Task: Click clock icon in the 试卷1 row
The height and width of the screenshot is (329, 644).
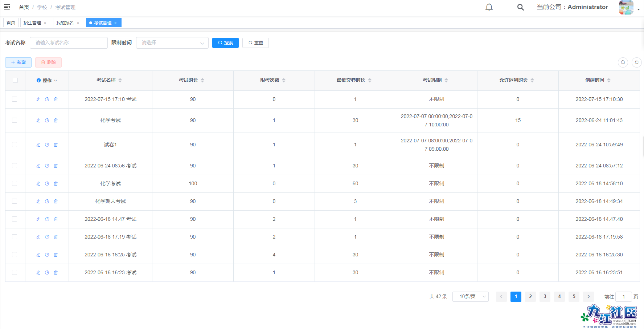Action: click(47, 145)
